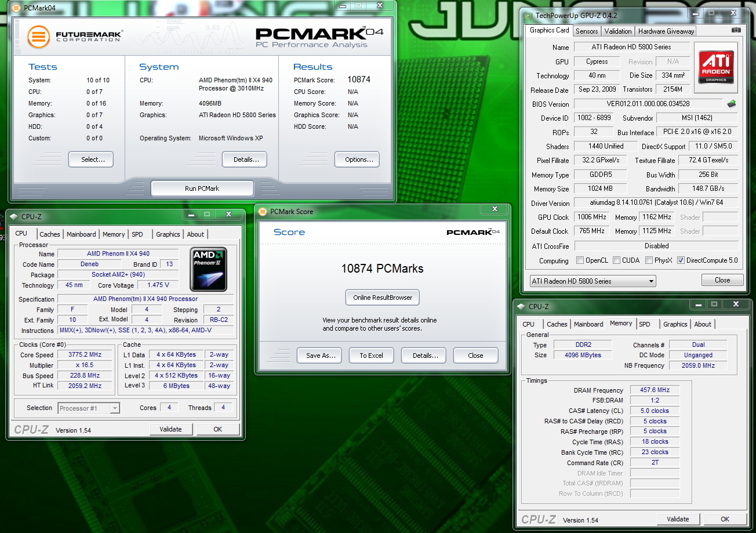Click the Bandwidth value 148.7 GB/s

tap(708, 188)
